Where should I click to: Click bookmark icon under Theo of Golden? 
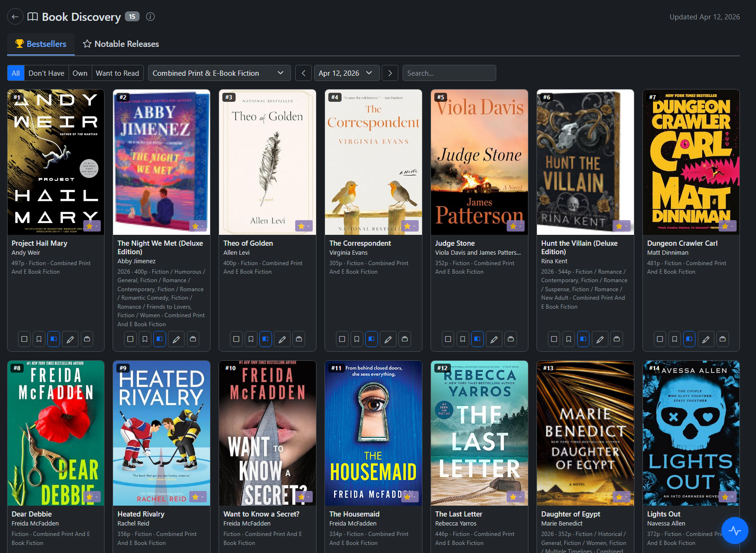click(x=251, y=339)
